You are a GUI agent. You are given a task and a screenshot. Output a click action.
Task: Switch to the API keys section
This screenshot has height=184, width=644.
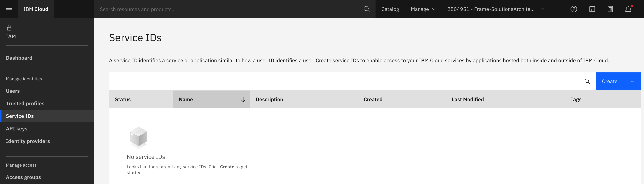[17, 128]
